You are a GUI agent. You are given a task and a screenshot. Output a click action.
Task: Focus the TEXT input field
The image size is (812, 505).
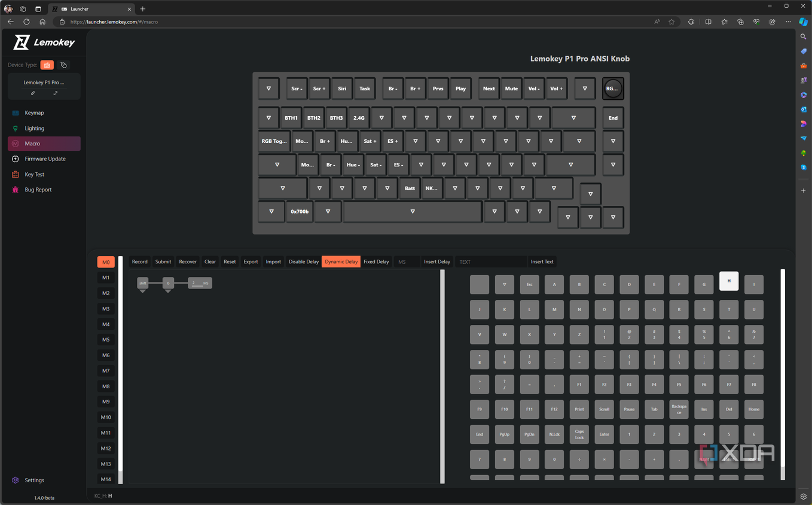[x=492, y=261]
